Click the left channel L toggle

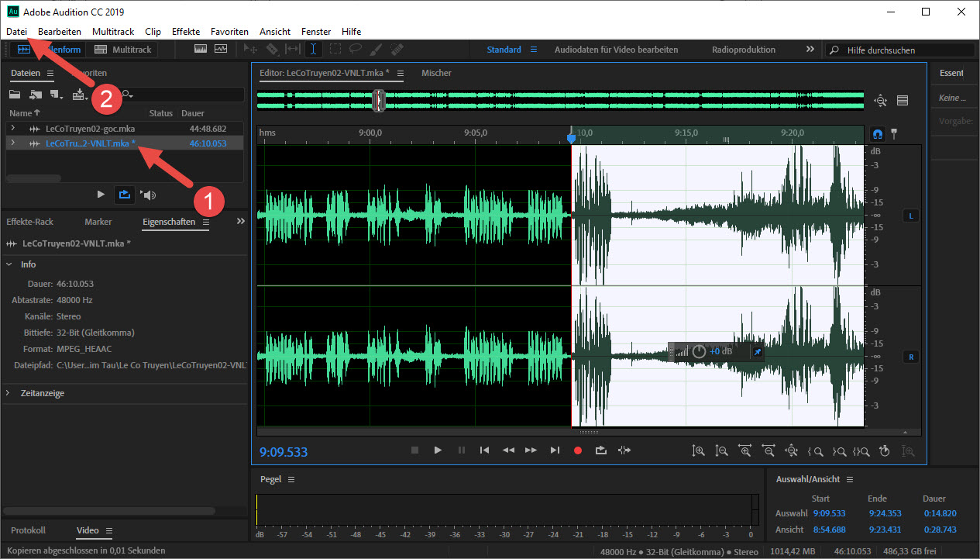910,216
